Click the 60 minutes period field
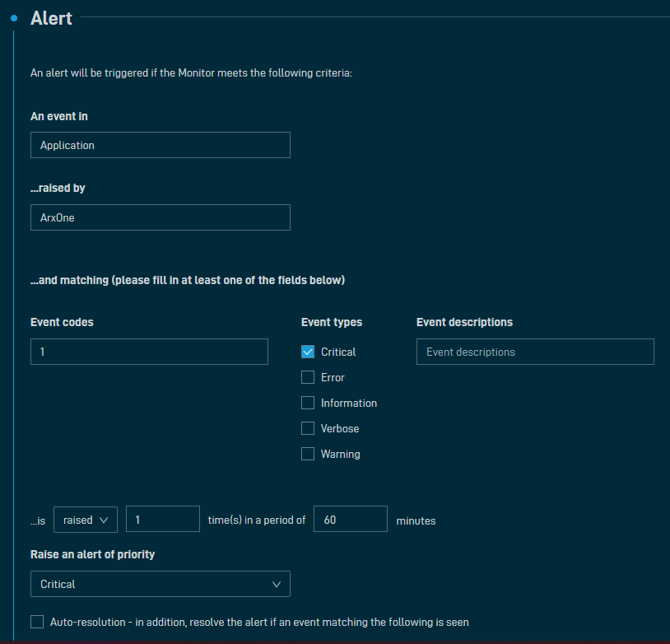This screenshot has width=670, height=644. tap(350, 520)
